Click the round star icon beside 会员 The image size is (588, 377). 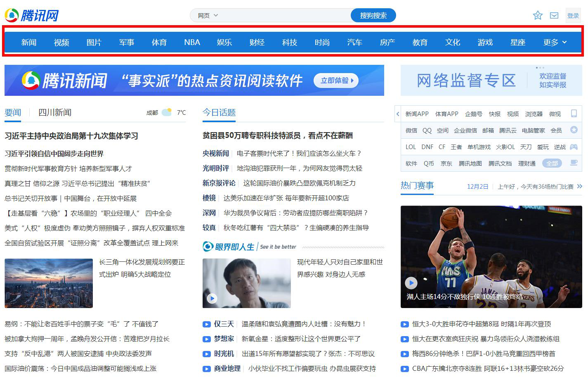(x=574, y=130)
